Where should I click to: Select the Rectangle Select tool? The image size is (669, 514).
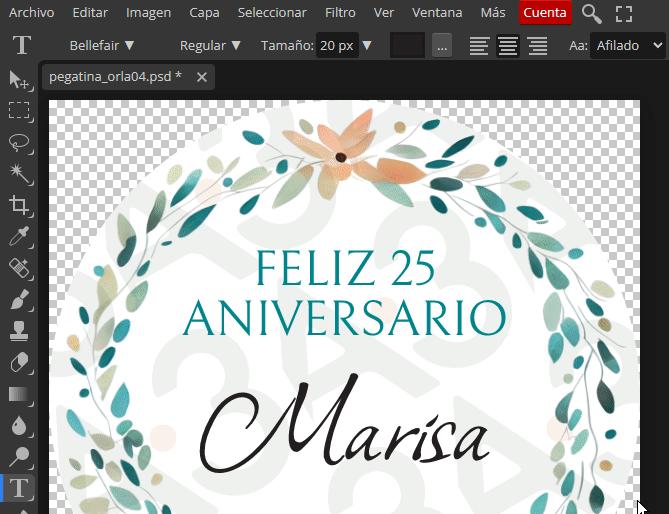click(x=19, y=111)
